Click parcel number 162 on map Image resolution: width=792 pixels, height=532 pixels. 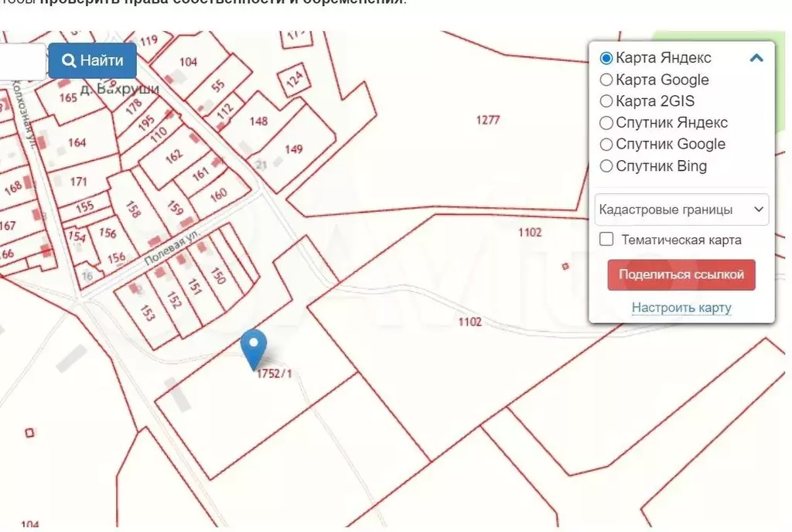click(x=173, y=156)
